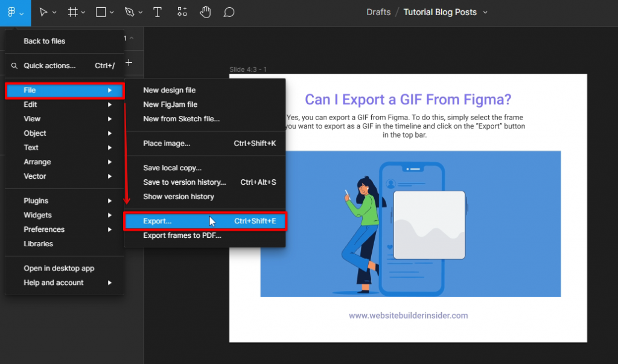Click the blue illustration on the slide
This screenshot has height=364, width=618.
click(410, 223)
